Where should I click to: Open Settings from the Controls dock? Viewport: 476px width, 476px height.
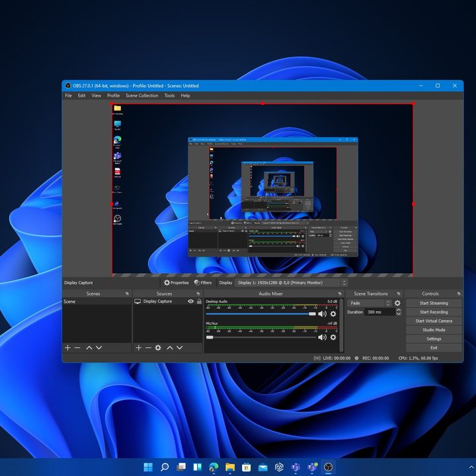[x=434, y=338]
